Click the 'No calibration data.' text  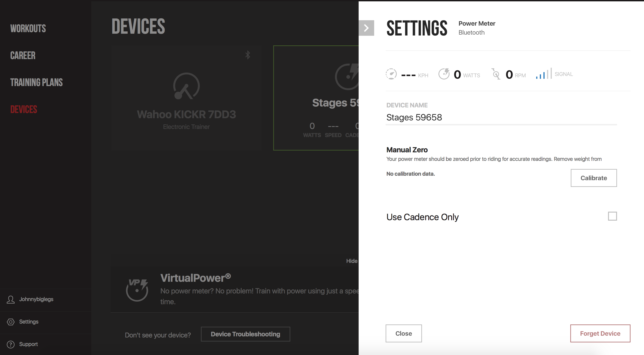click(411, 174)
